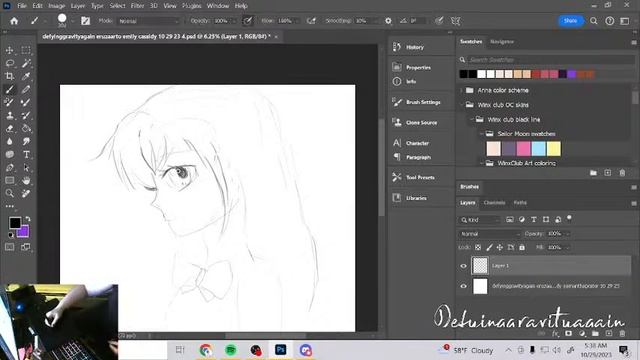
Task: Switch to the Channels tab
Action: pos(494,203)
